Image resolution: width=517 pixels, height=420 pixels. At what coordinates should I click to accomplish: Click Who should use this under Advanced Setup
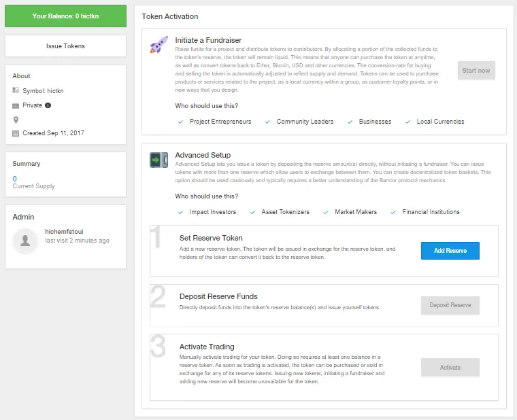[x=206, y=196]
